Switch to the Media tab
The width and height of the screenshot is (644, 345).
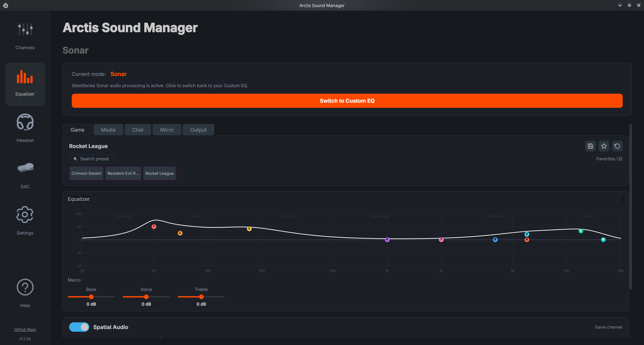click(108, 130)
